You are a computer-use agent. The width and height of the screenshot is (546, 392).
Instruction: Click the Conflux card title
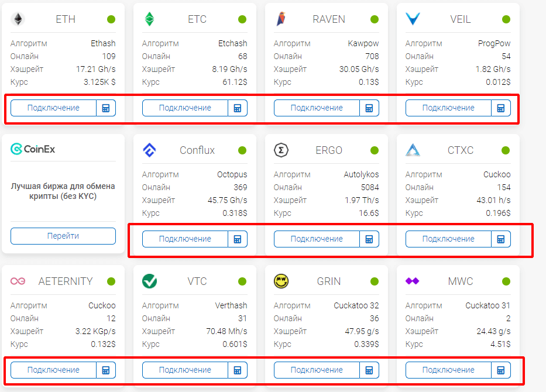(197, 150)
